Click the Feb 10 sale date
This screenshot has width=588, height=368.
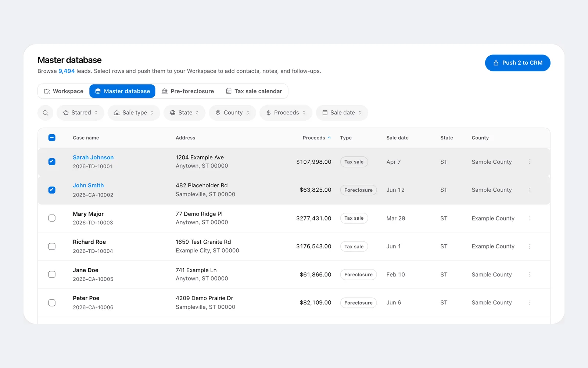click(x=395, y=275)
